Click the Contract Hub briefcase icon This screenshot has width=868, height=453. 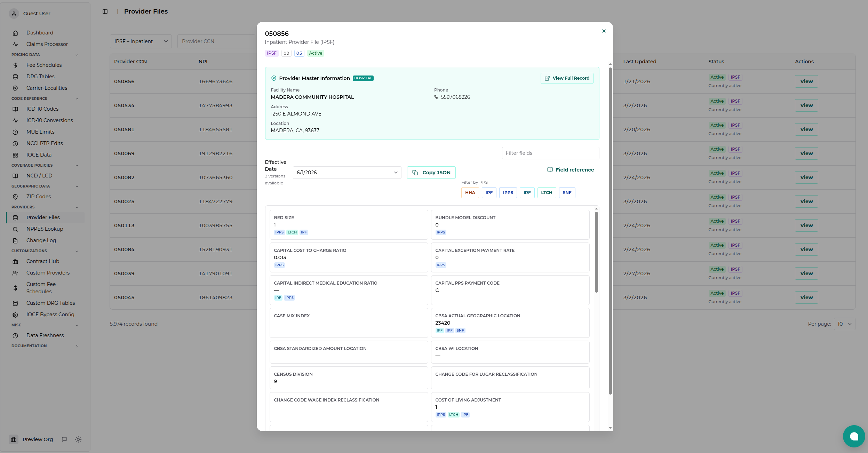pos(15,262)
